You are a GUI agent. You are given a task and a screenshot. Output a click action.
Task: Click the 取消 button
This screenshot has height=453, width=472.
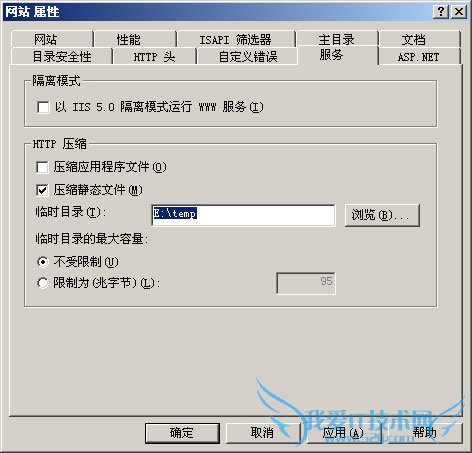263,433
